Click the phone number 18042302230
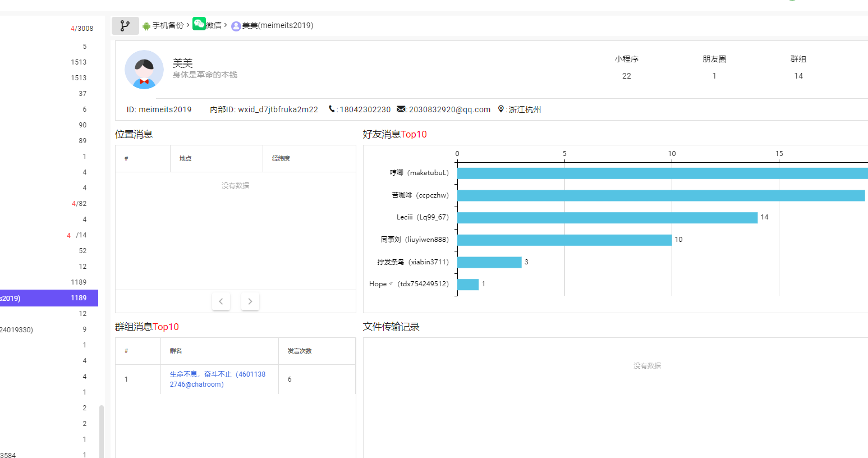 pos(365,109)
